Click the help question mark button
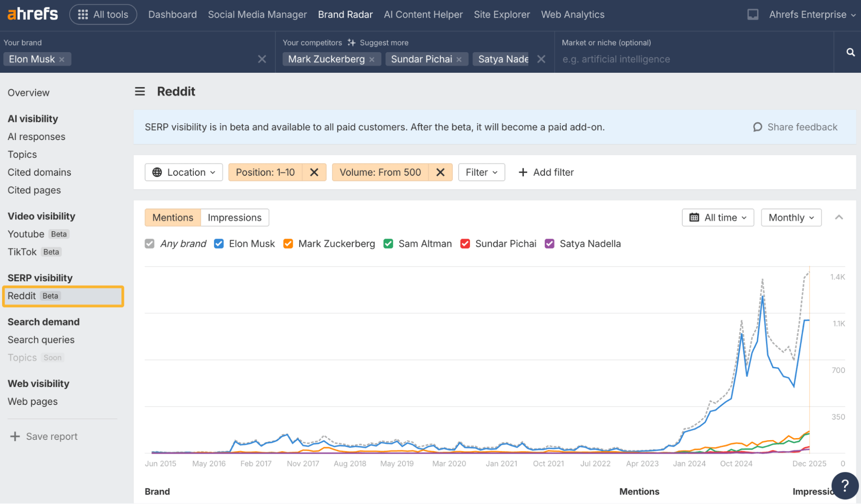The height and width of the screenshot is (504, 861). [845, 485]
